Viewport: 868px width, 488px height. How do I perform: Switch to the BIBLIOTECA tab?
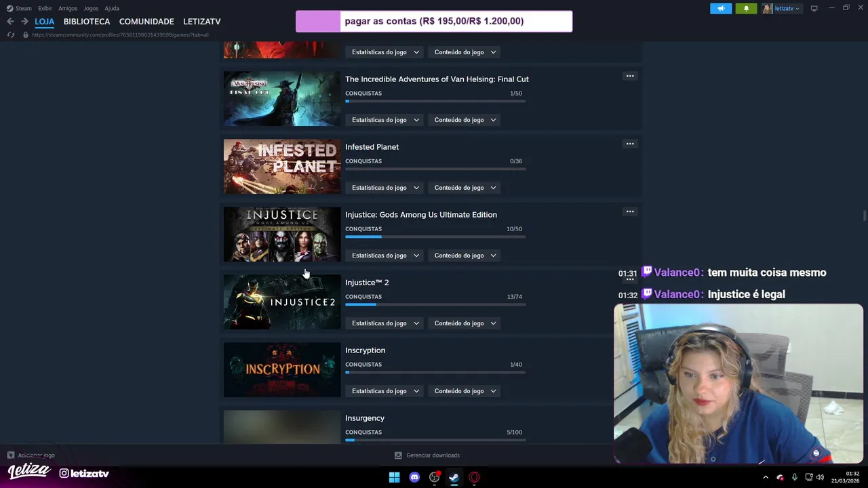pos(87,22)
